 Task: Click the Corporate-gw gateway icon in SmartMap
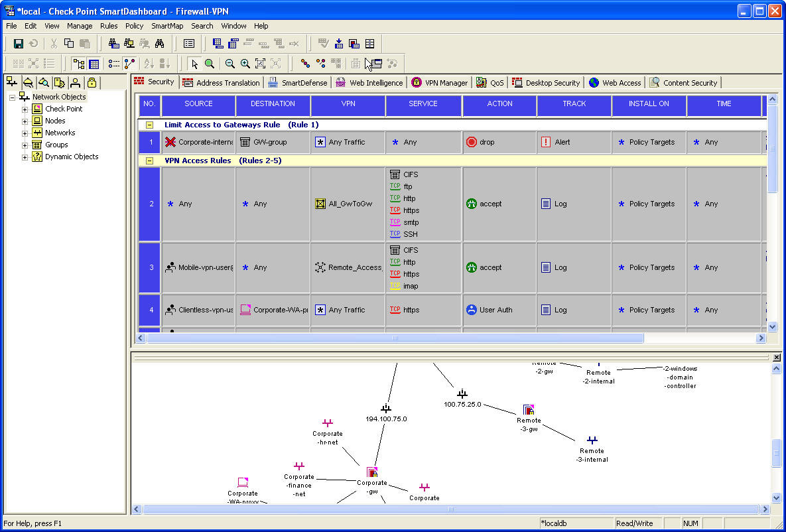372,472
